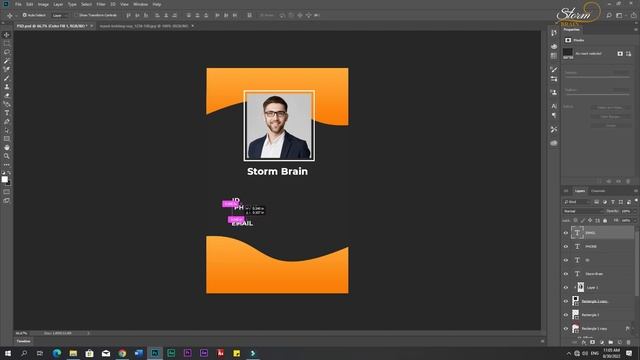Open the Image menu
640x360 pixels.
tap(43, 4)
